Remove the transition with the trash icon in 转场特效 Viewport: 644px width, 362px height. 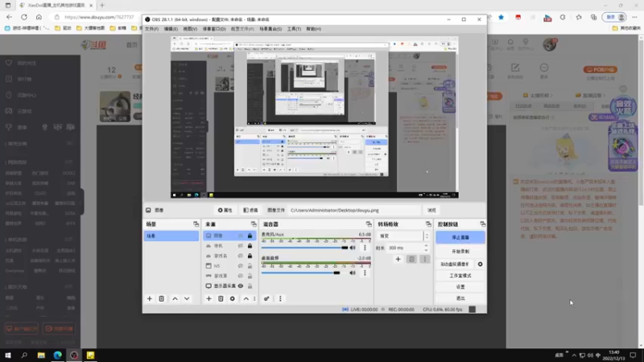[411, 259]
